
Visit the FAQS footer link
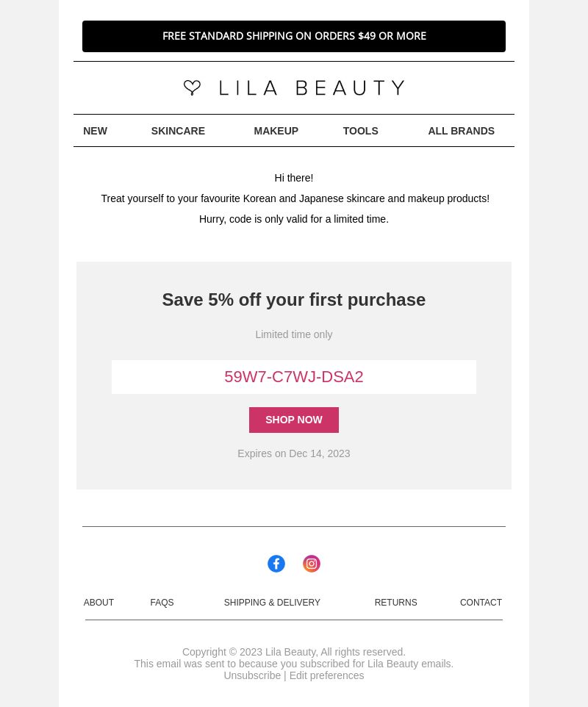pyautogui.click(x=162, y=603)
